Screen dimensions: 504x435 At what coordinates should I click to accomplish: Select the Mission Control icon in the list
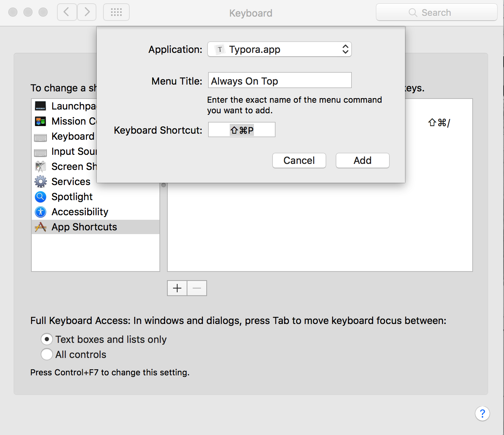click(x=40, y=121)
